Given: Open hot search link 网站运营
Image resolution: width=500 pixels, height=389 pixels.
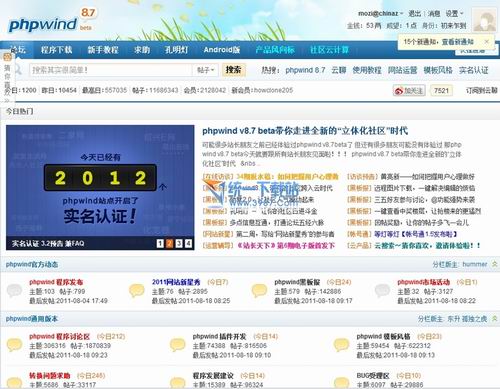Looking at the screenshot, I should 402,70.
